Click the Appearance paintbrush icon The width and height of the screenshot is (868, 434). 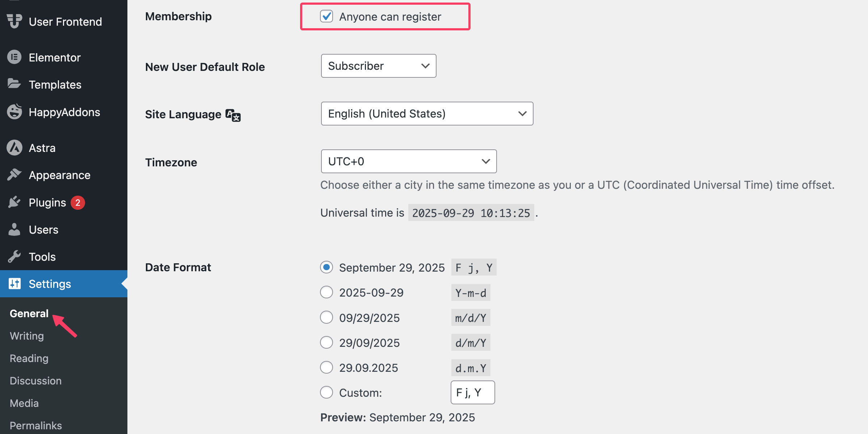[14, 175]
